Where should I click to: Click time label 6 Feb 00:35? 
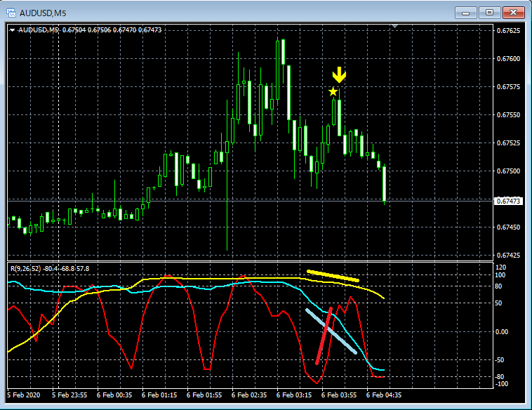(114, 395)
